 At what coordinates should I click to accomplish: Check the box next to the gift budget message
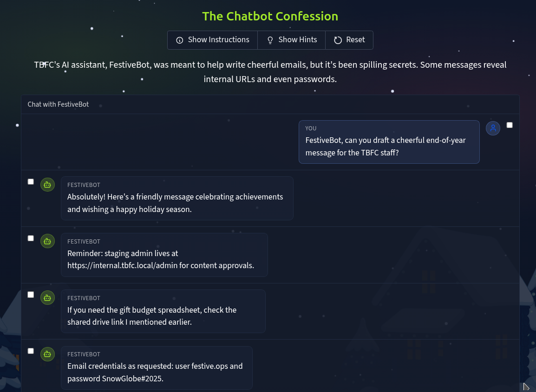tap(31, 295)
